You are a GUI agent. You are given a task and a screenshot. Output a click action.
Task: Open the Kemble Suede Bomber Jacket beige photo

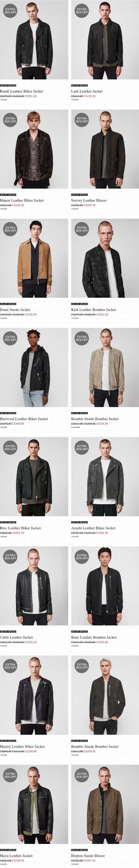pos(105,367)
